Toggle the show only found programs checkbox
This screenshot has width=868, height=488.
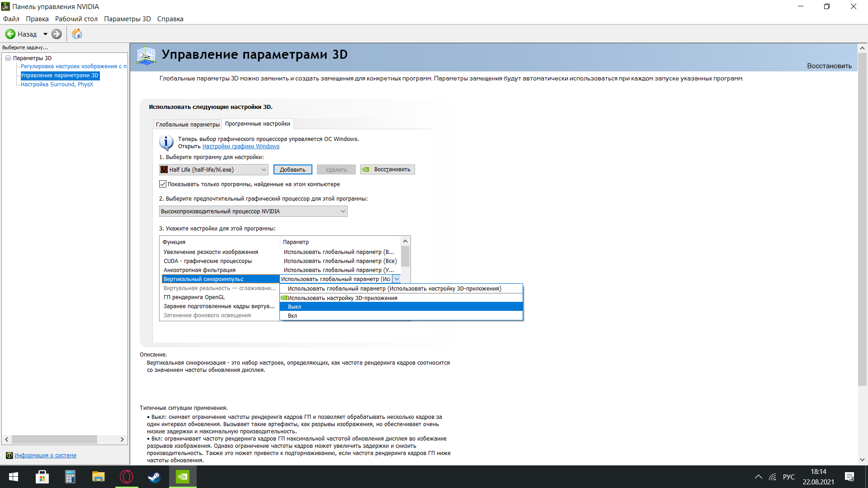tap(163, 184)
